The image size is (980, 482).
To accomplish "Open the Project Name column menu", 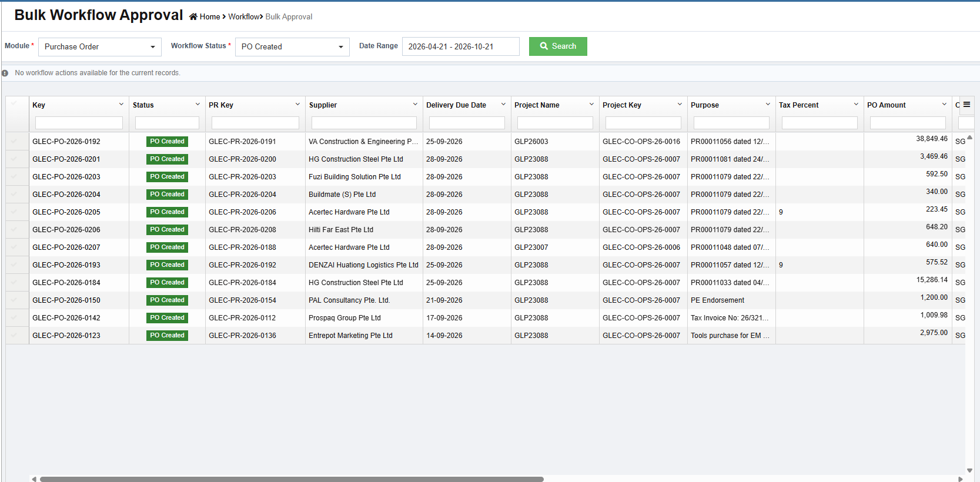I will 591,105.
